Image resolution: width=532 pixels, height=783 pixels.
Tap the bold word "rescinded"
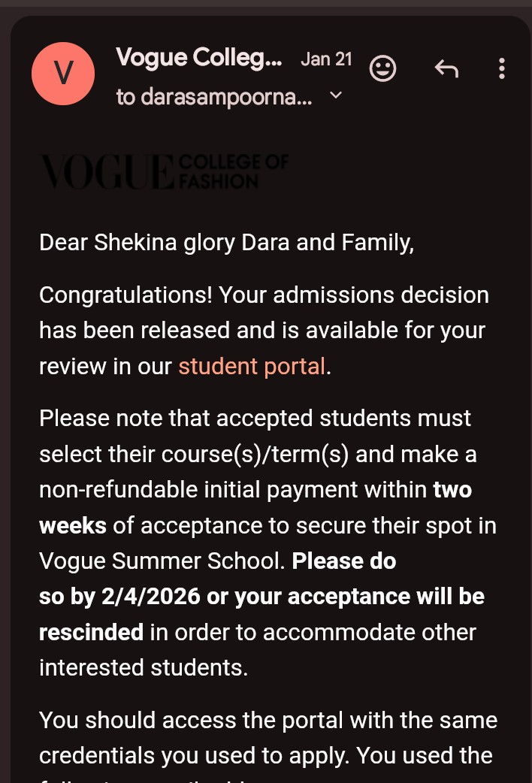(91, 632)
